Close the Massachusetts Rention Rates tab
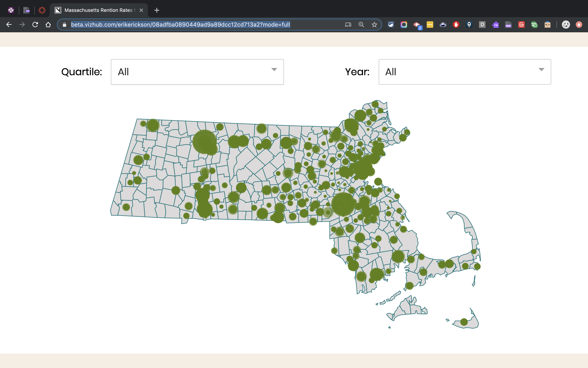The image size is (588, 368). pyautogui.click(x=141, y=10)
